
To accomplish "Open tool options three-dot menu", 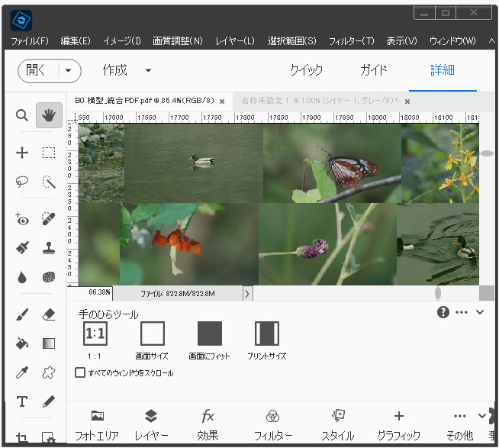I will (462, 312).
